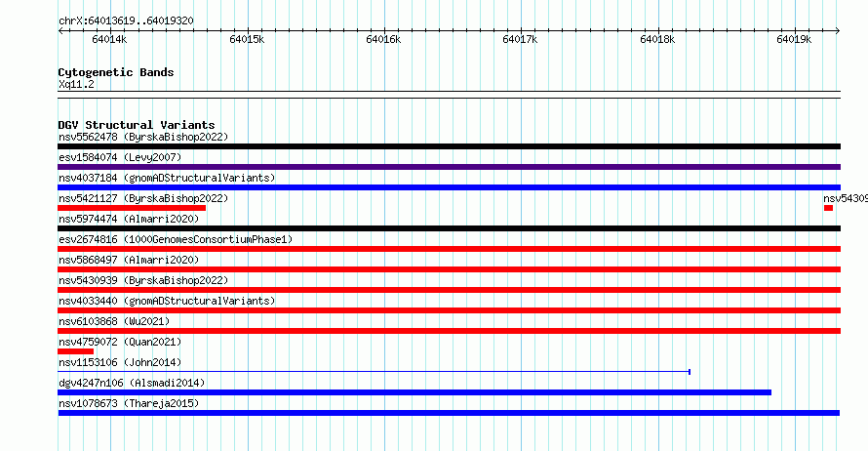Select the red esv2674816 variant bar
868x451 pixels.
[449, 249]
